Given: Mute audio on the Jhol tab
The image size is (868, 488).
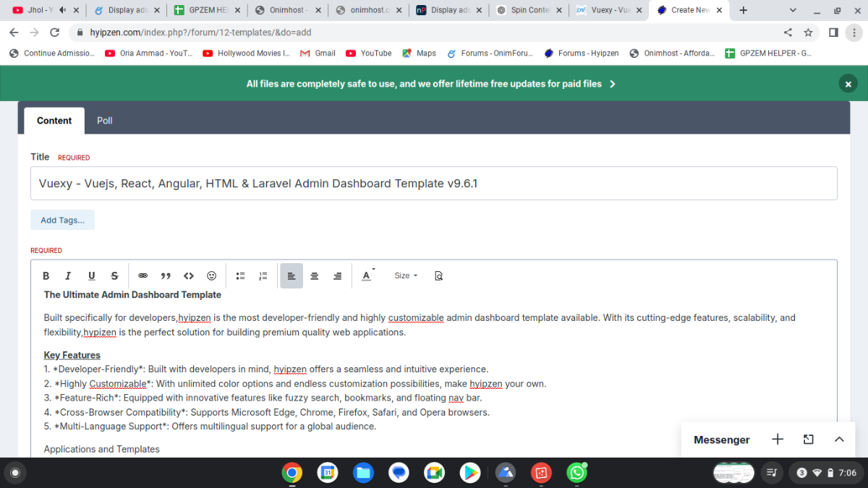Looking at the screenshot, I should pyautogui.click(x=63, y=10).
